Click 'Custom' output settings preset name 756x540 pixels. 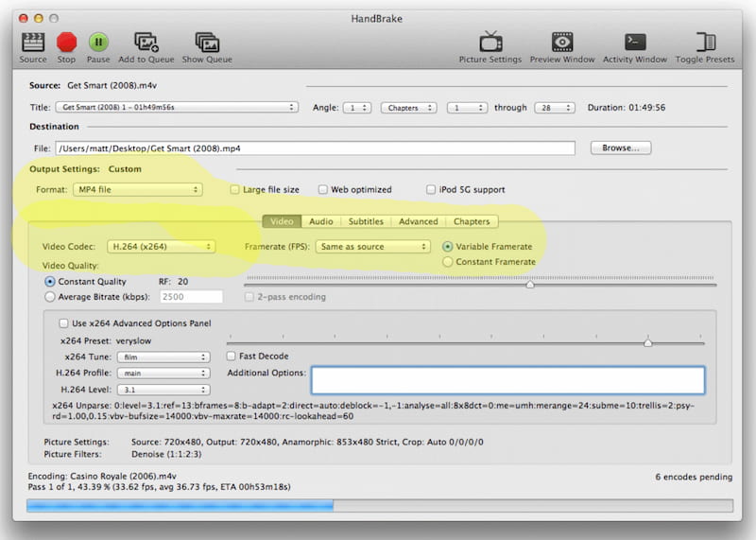[x=125, y=169]
